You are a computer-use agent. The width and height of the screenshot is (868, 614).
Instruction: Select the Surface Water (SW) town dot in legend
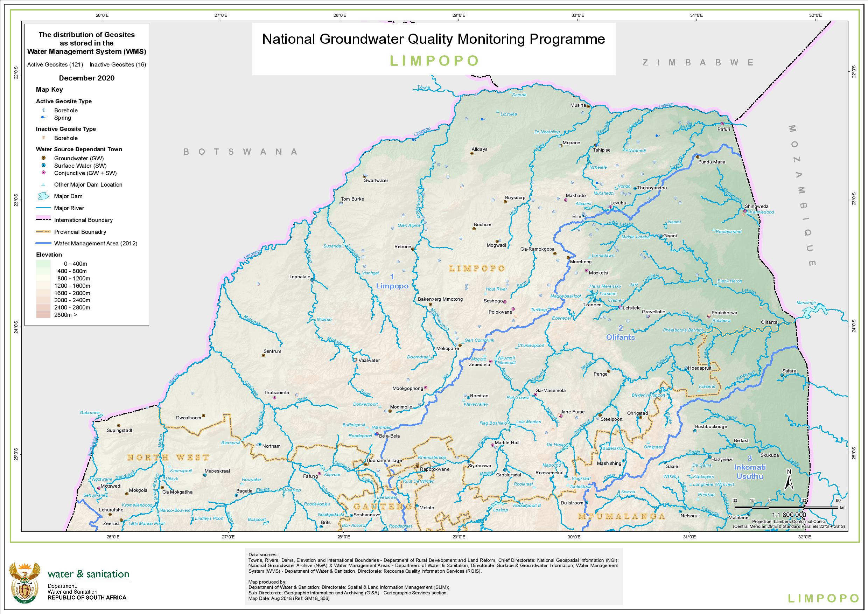(43, 165)
